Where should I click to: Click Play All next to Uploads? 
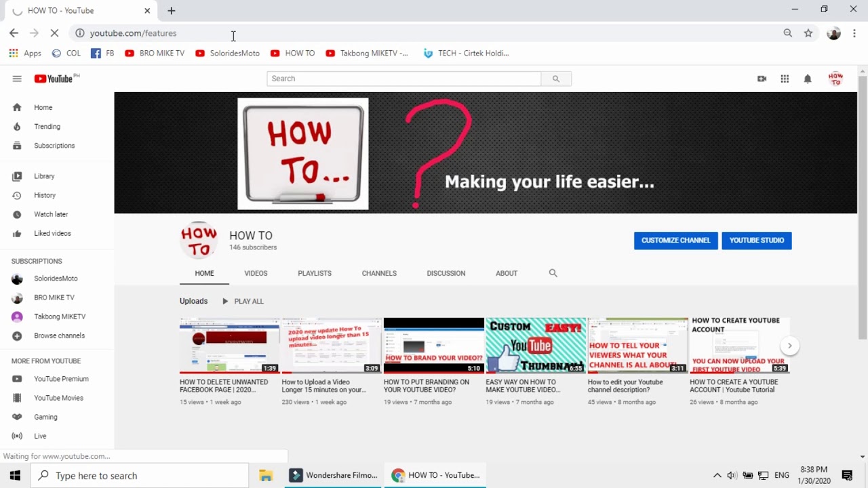click(243, 301)
